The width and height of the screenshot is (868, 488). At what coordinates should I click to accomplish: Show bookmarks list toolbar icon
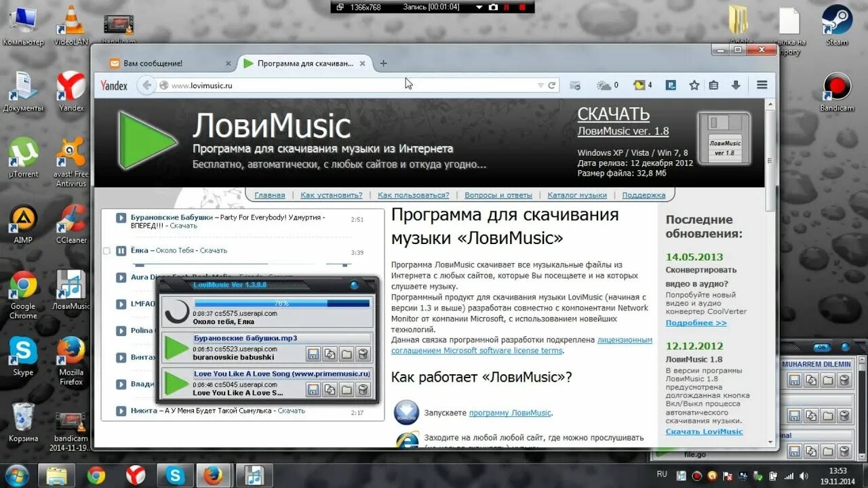[x=713, y=85]
